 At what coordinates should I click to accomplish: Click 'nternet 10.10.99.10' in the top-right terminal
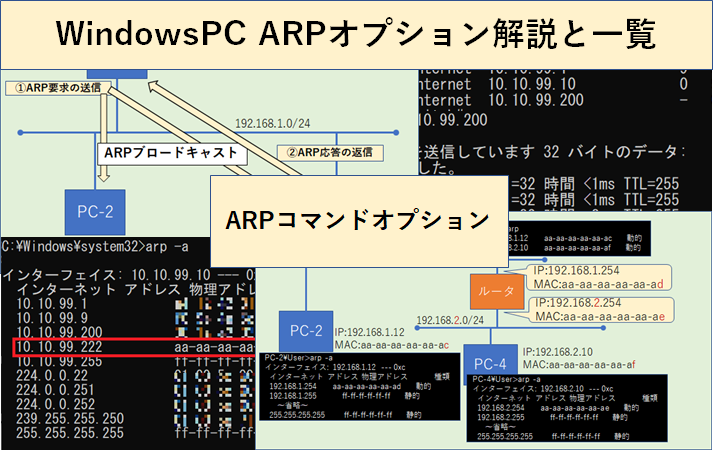click(497, 84)
